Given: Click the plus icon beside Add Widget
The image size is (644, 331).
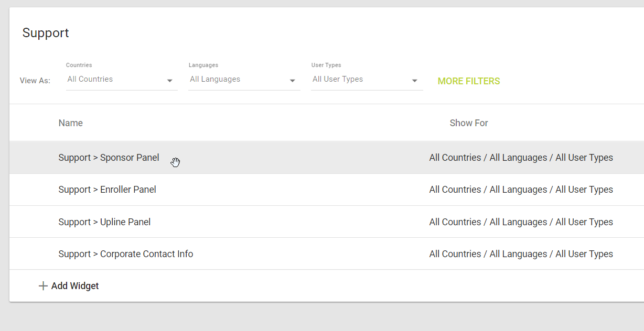Looking at the screenshot, I should click(43, 286).
